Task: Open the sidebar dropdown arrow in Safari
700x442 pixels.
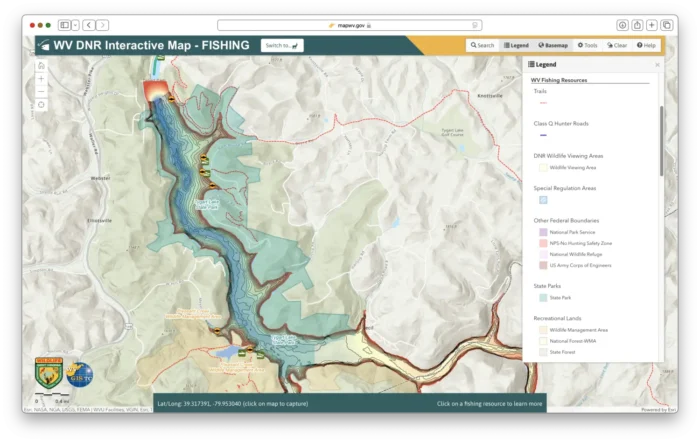Action: 75,25
